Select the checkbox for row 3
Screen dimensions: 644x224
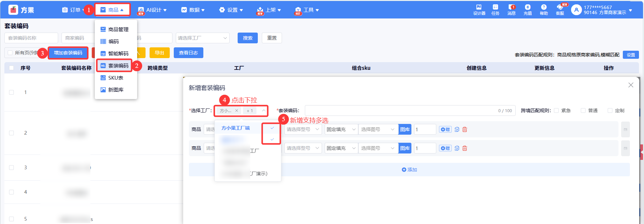[x=11, y=168]
